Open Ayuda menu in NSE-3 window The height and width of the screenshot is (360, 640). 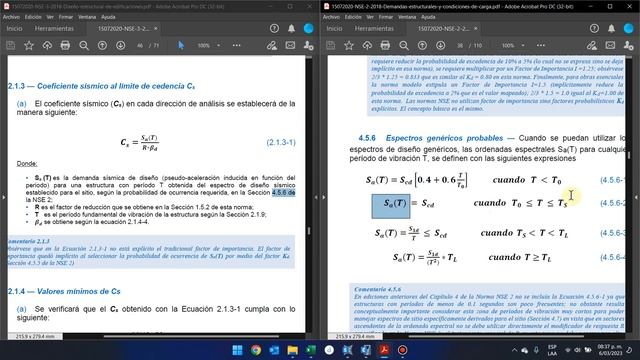tap(108, 17)
